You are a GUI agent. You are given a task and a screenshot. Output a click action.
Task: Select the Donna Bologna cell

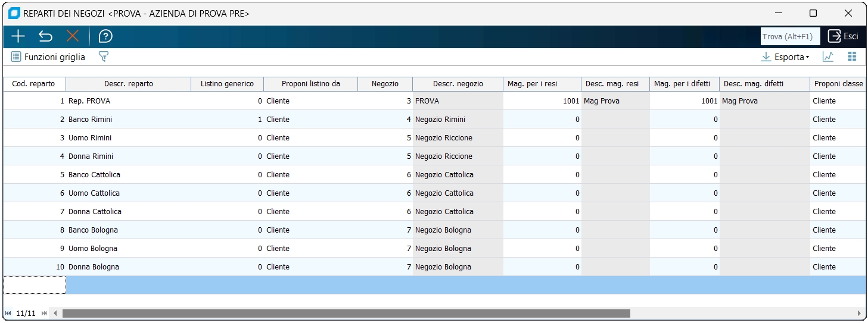[x=128, y=267]
